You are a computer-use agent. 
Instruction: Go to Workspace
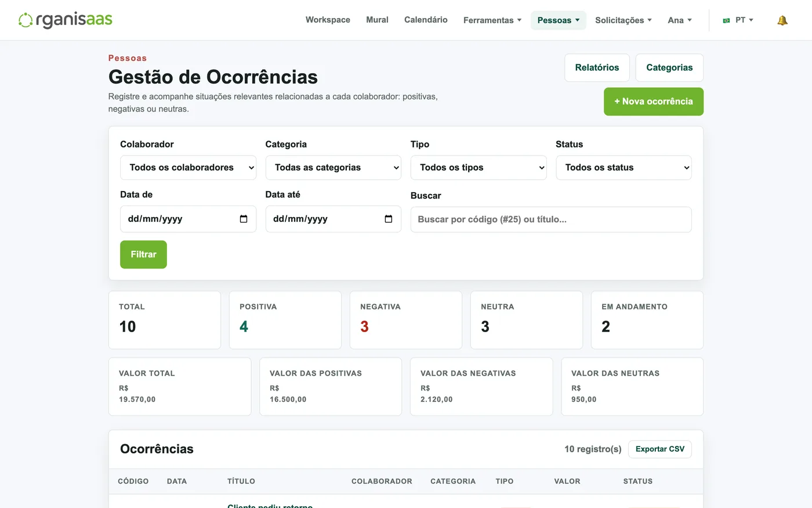pos(328,20)
